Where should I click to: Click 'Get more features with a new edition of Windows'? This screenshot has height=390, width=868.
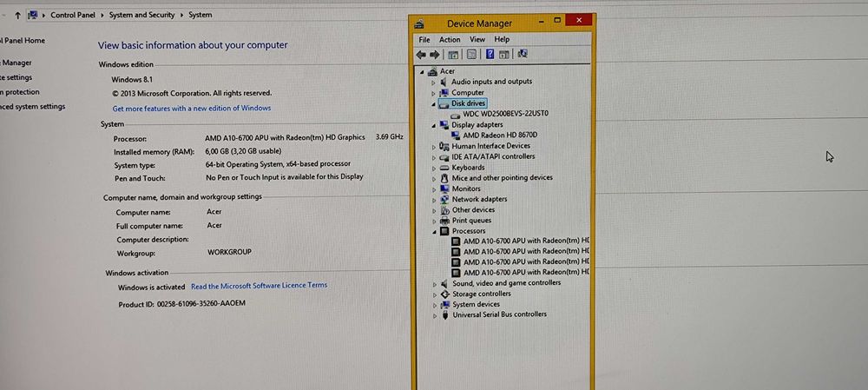[192, 109]
